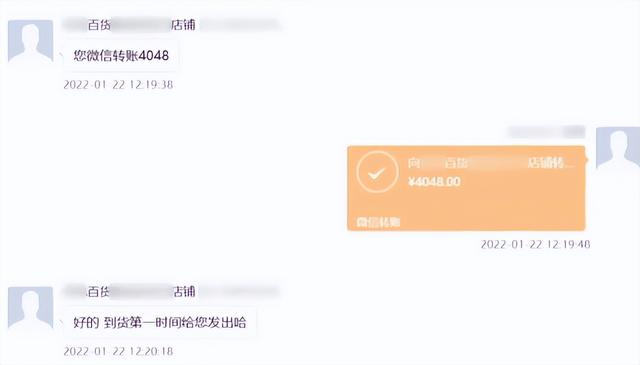640x365 pixels.
Task: Select the message bubble 好的 到货第一时间给您发出哈
Action: coord(160,322)
